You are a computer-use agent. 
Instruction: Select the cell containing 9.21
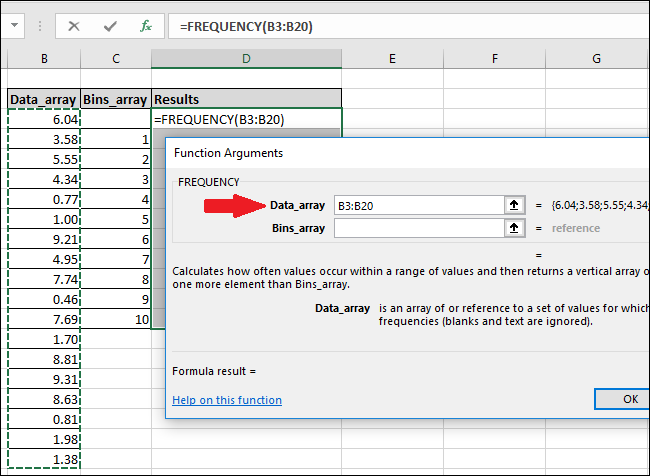(44, 240)
